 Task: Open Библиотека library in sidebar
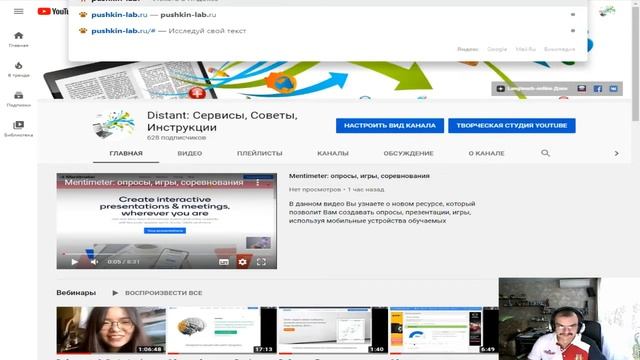(x=18, y=129)
